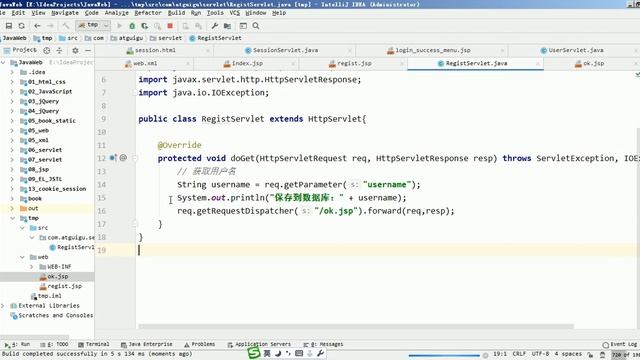Click the Scroll from Source target icon

click(x=47, y=50)
